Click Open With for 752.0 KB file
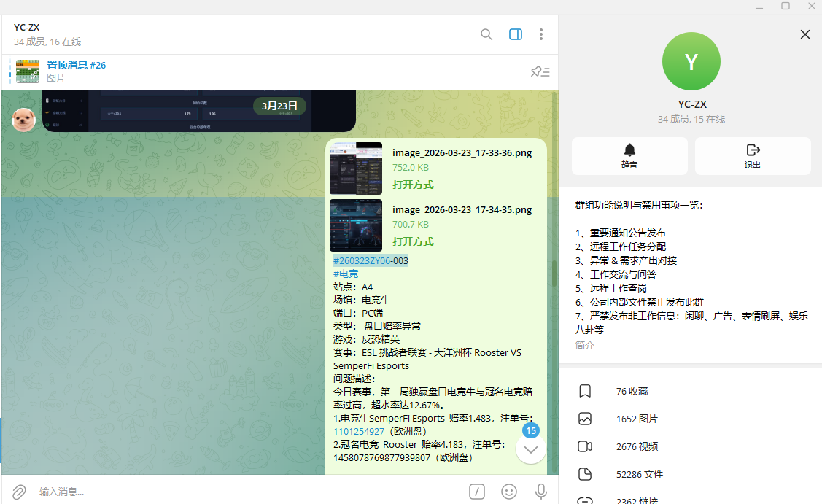 413,185
